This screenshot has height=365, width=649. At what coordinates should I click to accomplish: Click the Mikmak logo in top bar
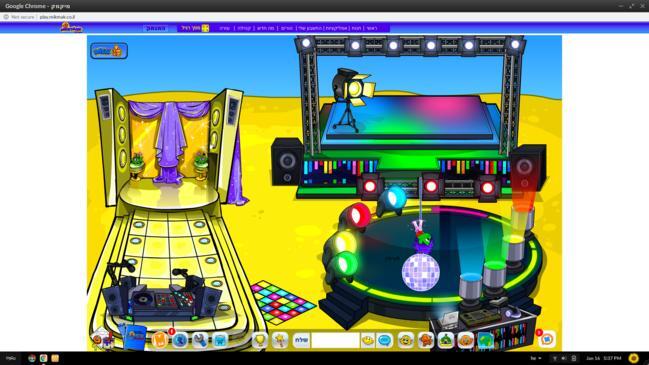[x=72, y=27]
